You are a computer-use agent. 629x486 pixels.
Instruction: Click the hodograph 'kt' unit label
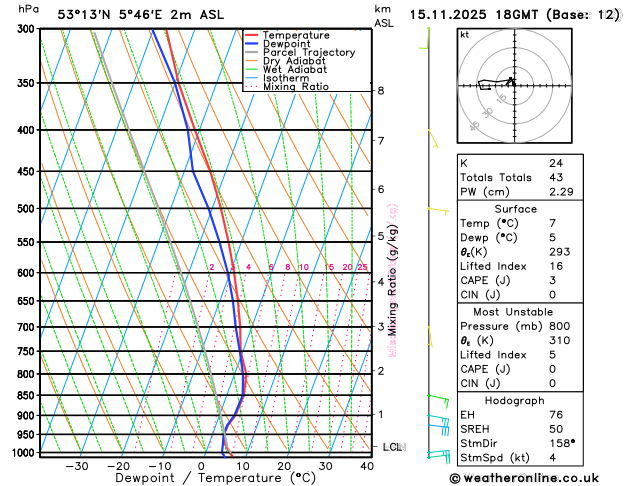[x=465, y=35]
